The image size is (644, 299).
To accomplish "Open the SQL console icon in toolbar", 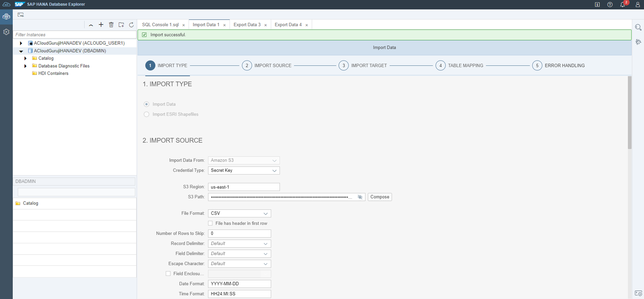I will [21, 15].
